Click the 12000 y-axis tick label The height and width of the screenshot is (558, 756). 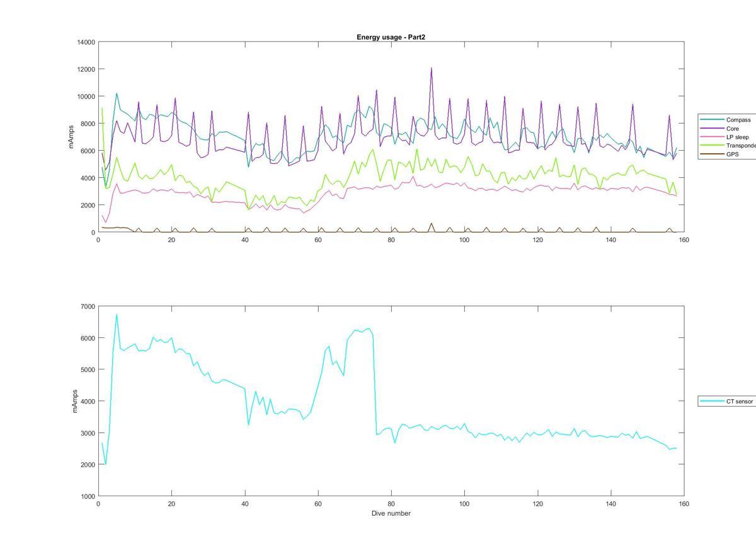coord(86,69)
